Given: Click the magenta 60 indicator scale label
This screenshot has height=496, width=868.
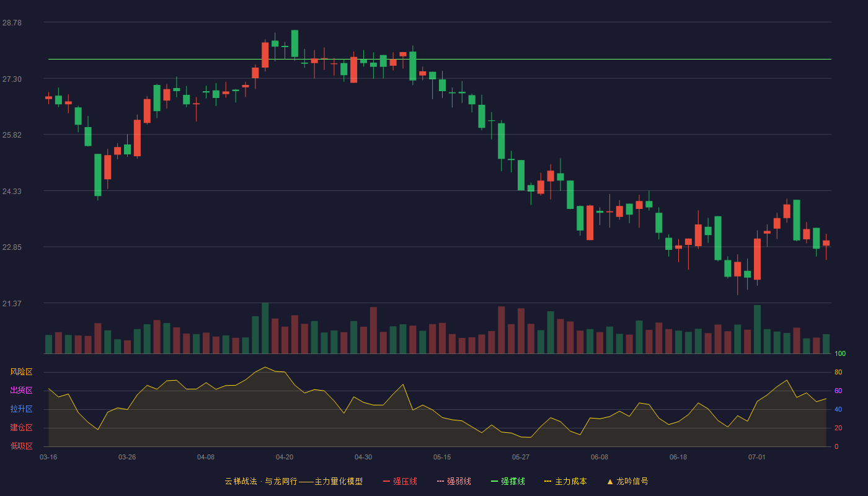Looking at the screenshot, I should pos(838,391).
